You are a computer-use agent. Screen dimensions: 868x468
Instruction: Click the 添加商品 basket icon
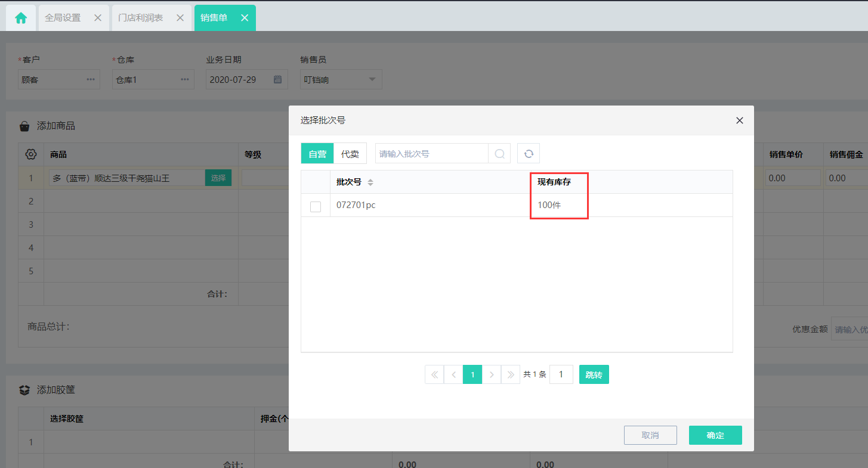[x=24, y=126]
